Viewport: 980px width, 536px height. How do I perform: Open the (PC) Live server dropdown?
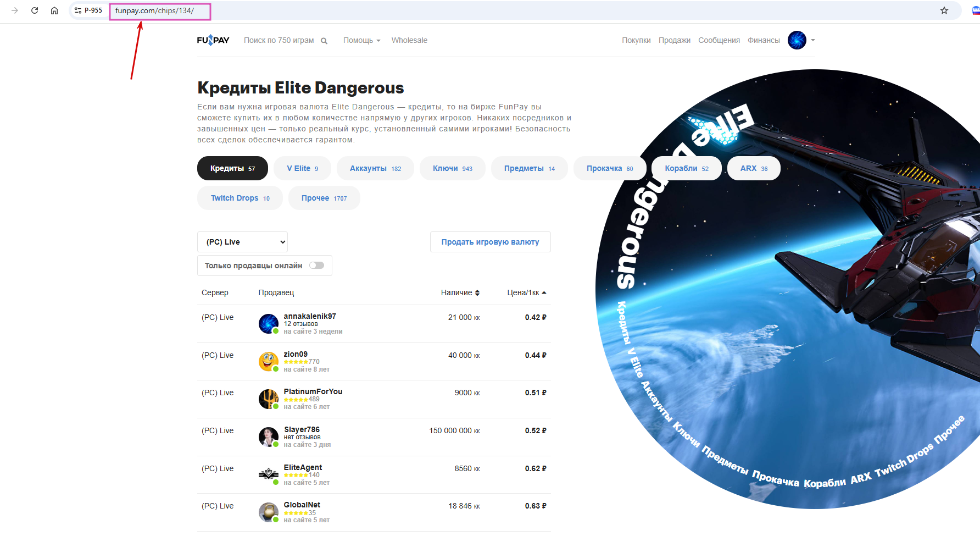coord(242,242)
